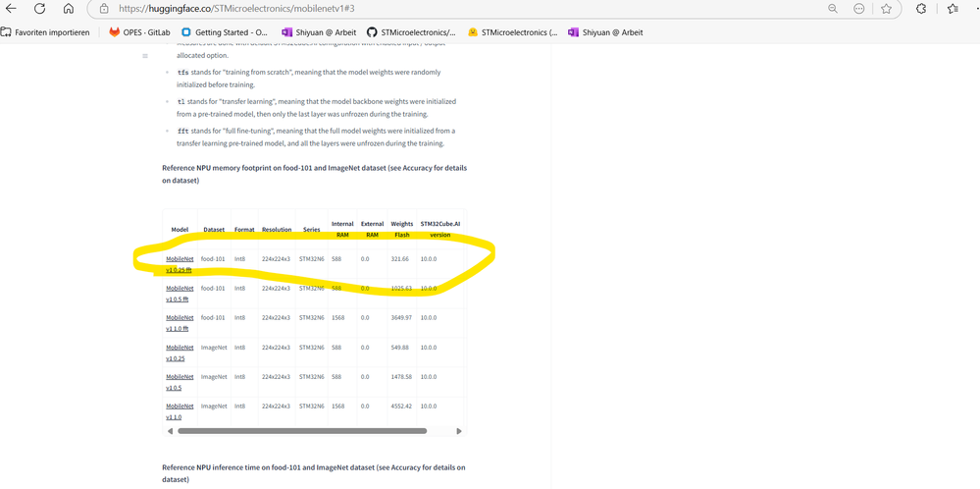Reload the page with the refresh icon
Image resolution: width=980 pixels, height=489 pixels.
(39, 9)
